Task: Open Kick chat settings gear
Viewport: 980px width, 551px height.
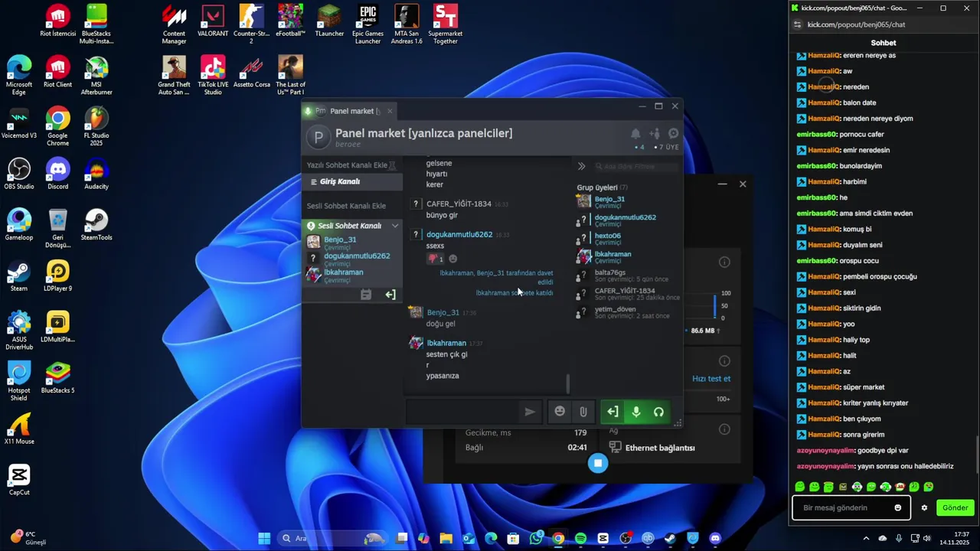Action: 924,507
